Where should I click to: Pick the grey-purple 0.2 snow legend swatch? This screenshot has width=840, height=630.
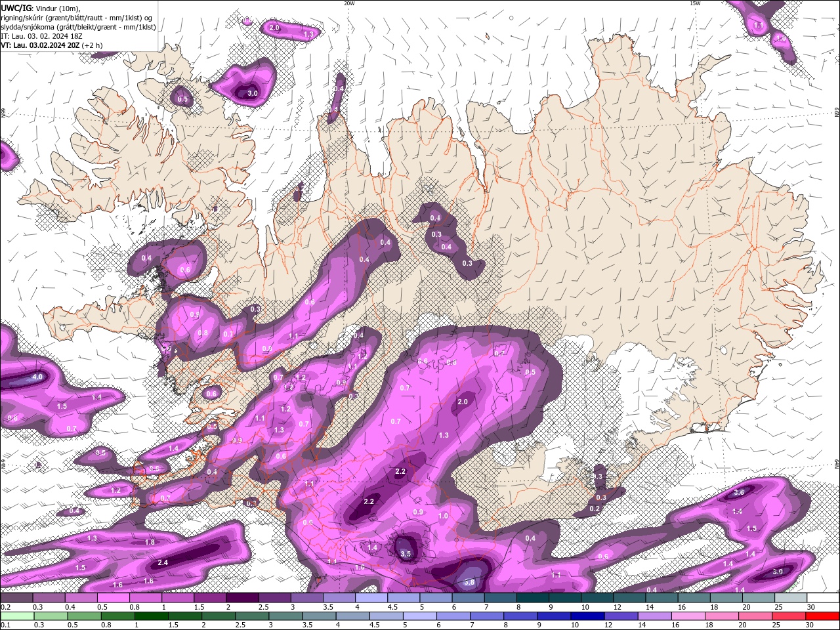click(16, 598)
